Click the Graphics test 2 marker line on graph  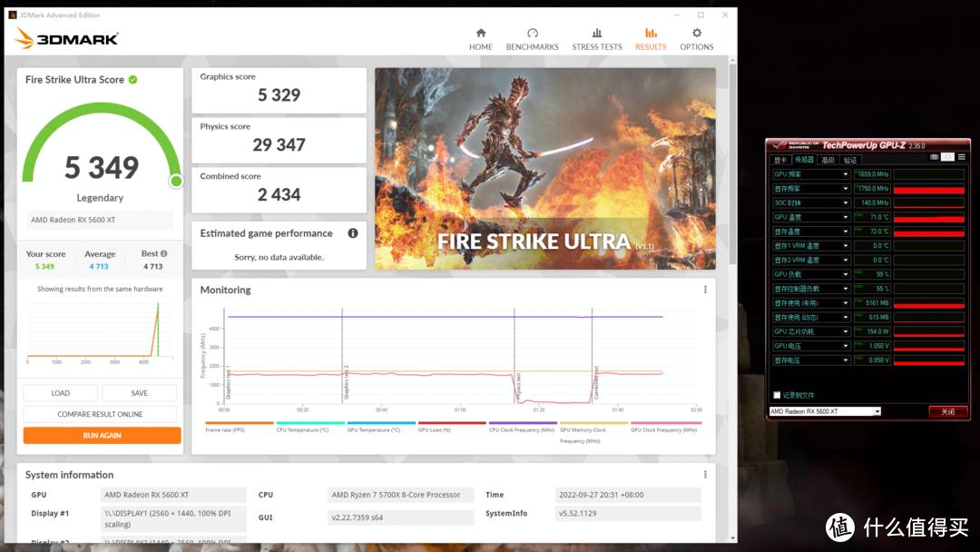coord(342,356)
